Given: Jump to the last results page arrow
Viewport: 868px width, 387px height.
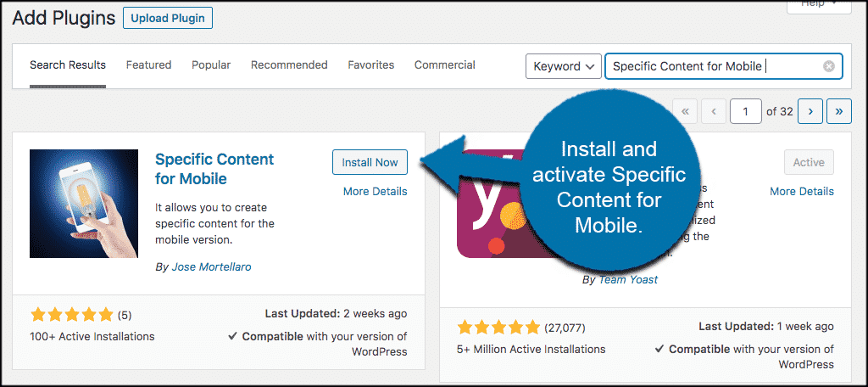Looking at the screenshot, I should pos(839,111).
